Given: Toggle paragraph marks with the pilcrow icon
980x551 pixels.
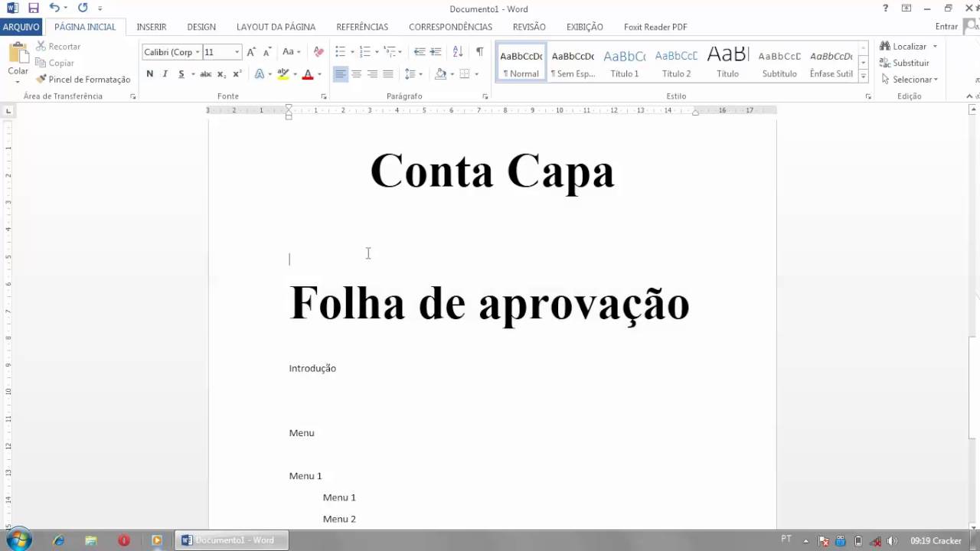Looking at the screenshot, I should 479,51.
